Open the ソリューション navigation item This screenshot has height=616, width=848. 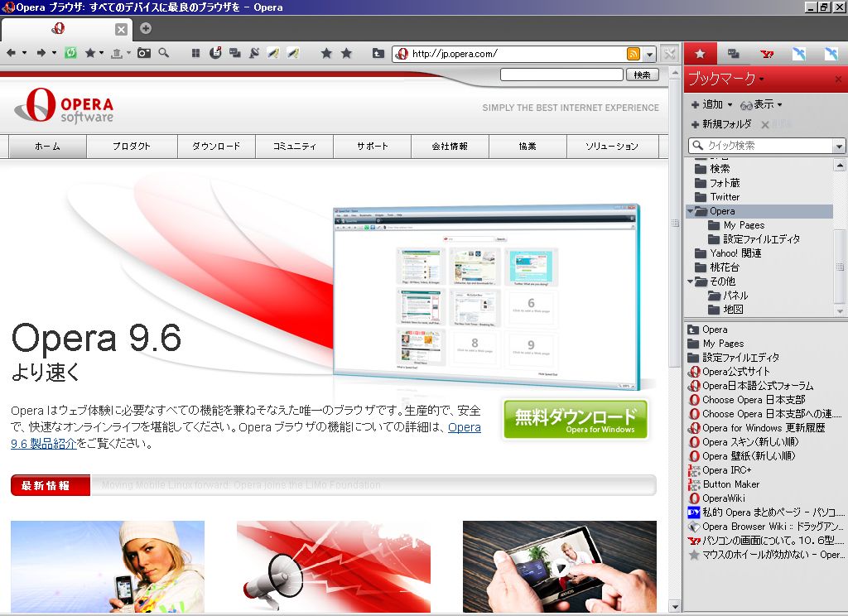pos(612,146)
